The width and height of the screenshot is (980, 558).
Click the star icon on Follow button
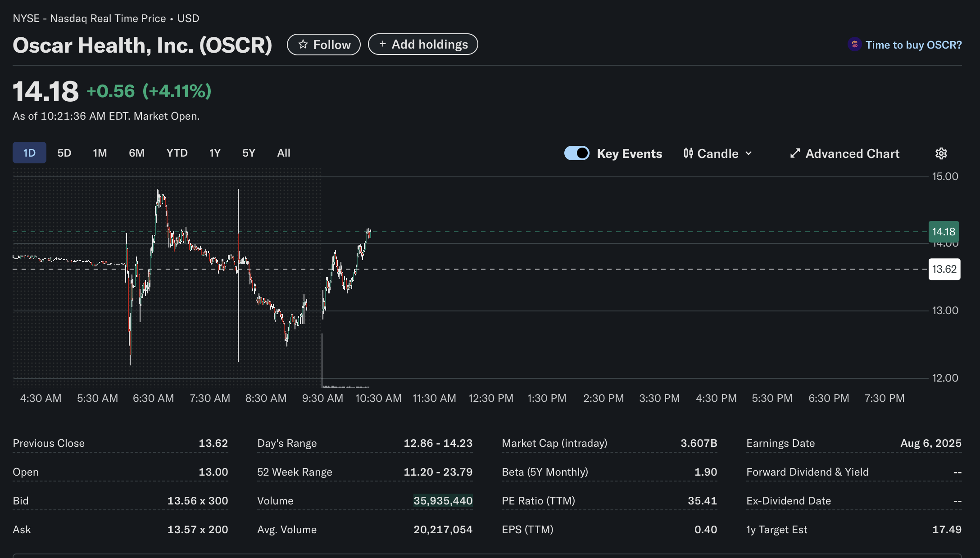coord(303,45)
